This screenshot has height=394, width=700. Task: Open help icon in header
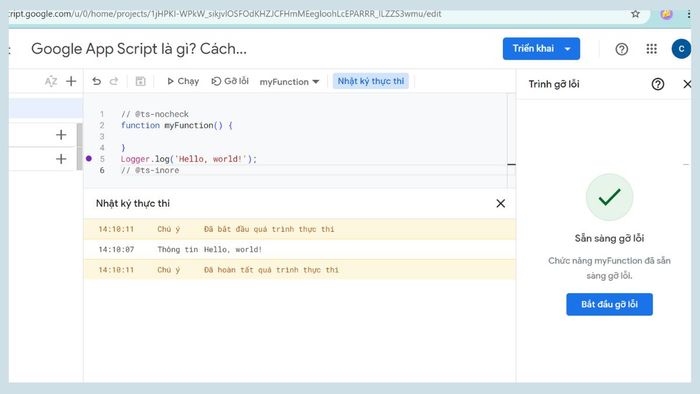621,49
